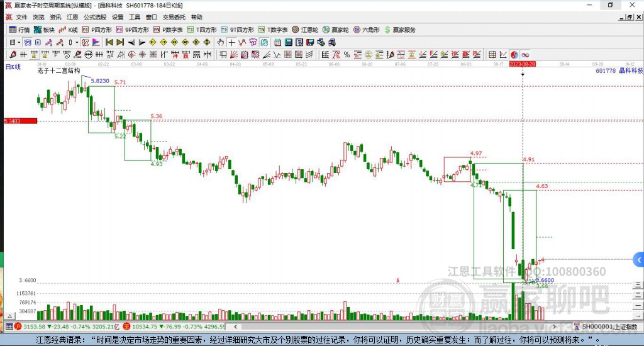Open the 9P四方形 tool

[x=132, y=30]
